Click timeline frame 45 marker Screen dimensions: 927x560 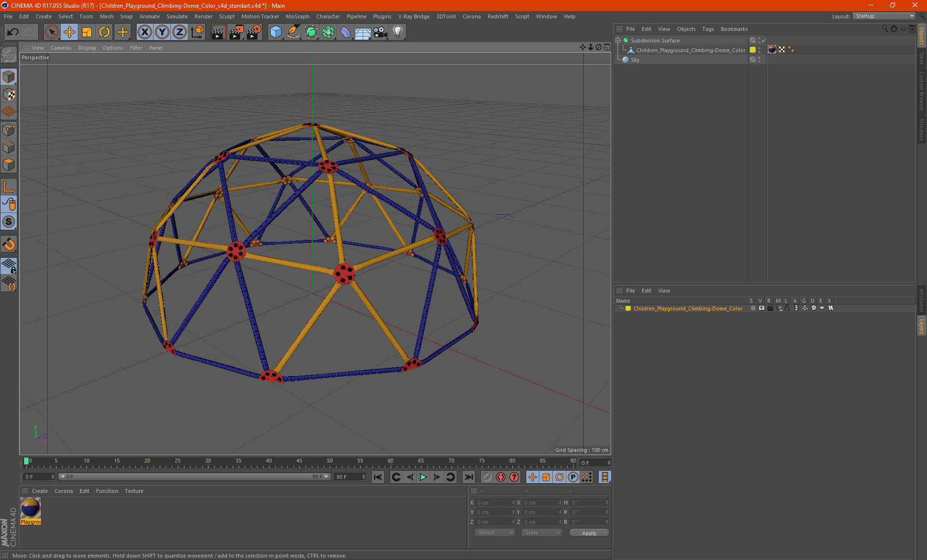click(x=299, y=461)
